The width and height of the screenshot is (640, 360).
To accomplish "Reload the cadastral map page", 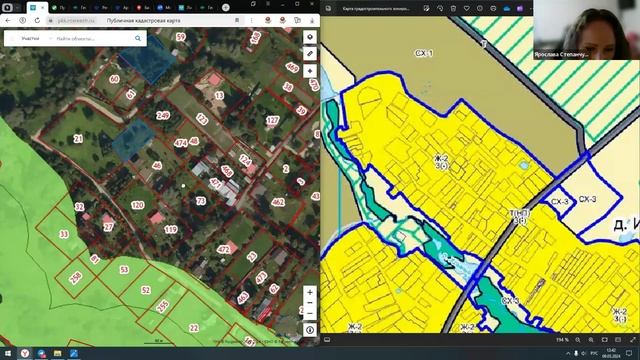I will pyautogui.click(x=37, y=20).
